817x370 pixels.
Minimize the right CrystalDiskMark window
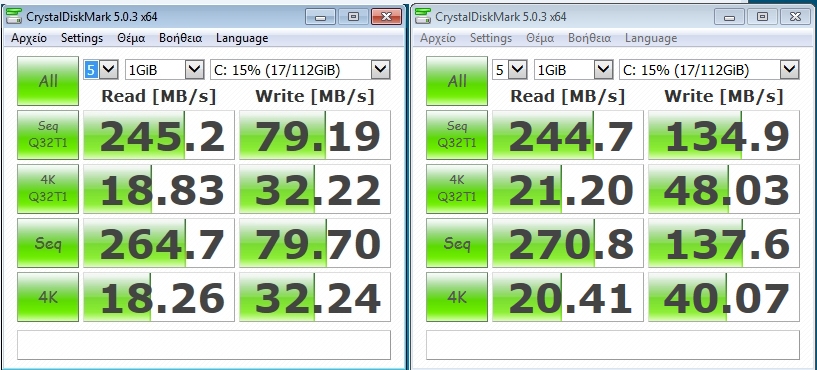pyautogui.click(x=729, y=17)
